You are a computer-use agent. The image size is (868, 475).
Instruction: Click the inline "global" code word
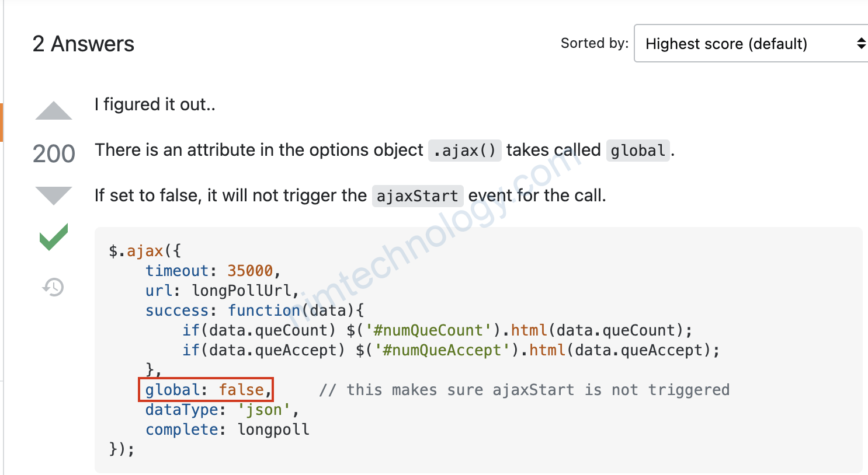pos(637,151)
